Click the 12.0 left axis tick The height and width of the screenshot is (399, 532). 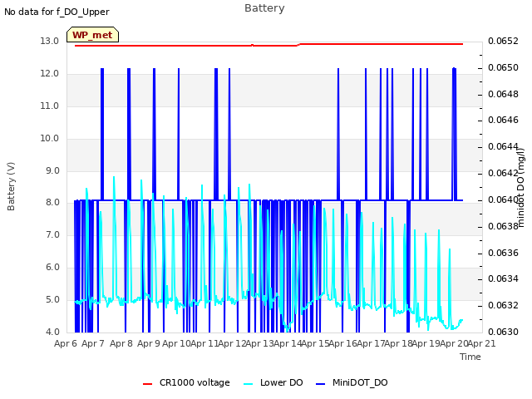pos(50,74)
